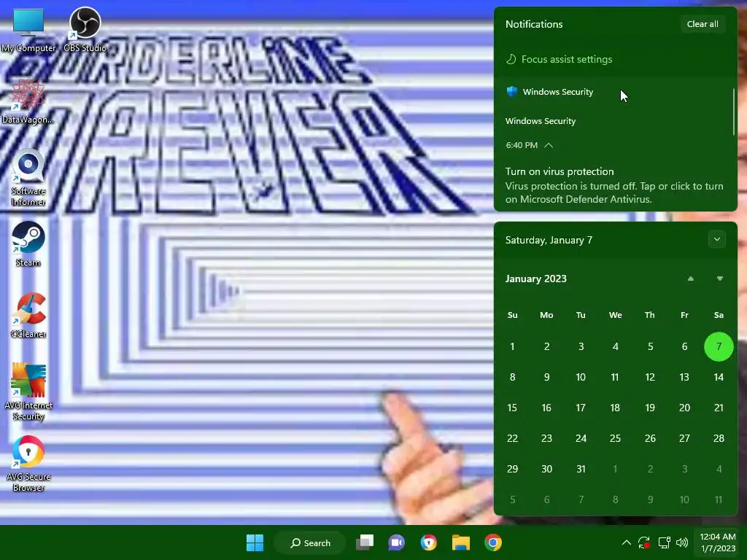Select January 27 in the calendar
This screenshot has height=560, width=747.
[684, 438]
